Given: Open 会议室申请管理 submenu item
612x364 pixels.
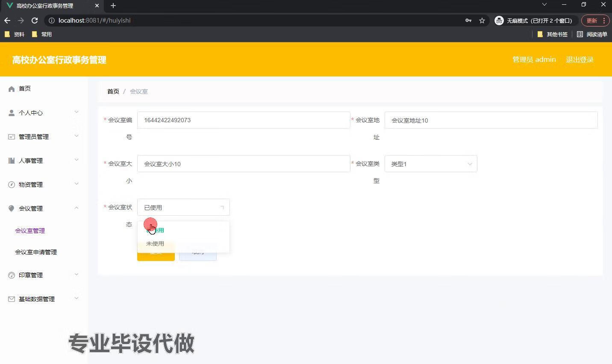Looking at the screenshot, I should pyautogui.click(x=36, y=252).
